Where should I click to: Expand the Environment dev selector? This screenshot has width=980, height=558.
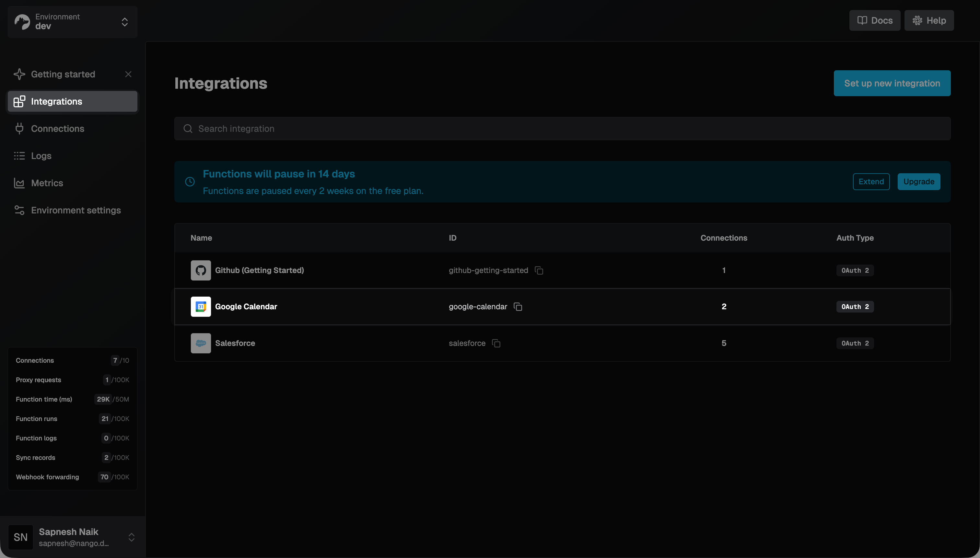124,22
